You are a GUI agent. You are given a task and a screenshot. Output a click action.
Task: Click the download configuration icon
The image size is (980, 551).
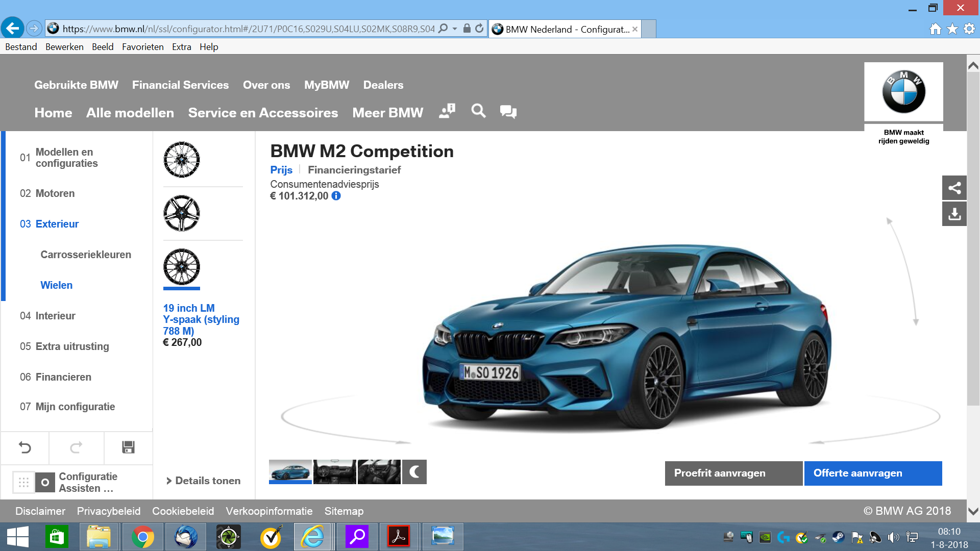(954, 214)
